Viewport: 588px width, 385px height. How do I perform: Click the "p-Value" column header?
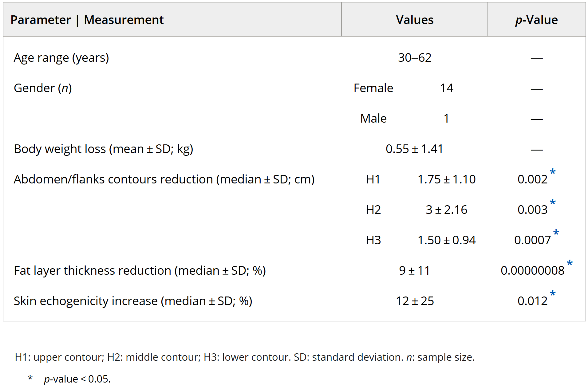(536, 20)
